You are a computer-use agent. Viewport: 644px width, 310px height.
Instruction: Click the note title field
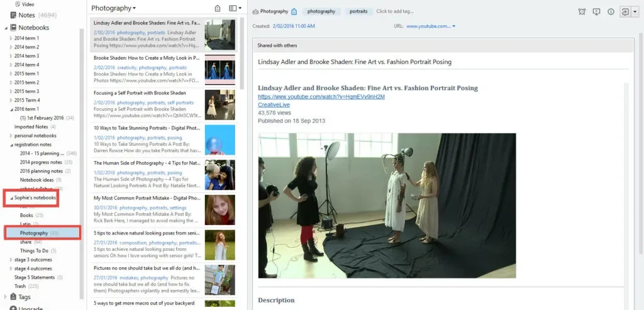[442, 62]
